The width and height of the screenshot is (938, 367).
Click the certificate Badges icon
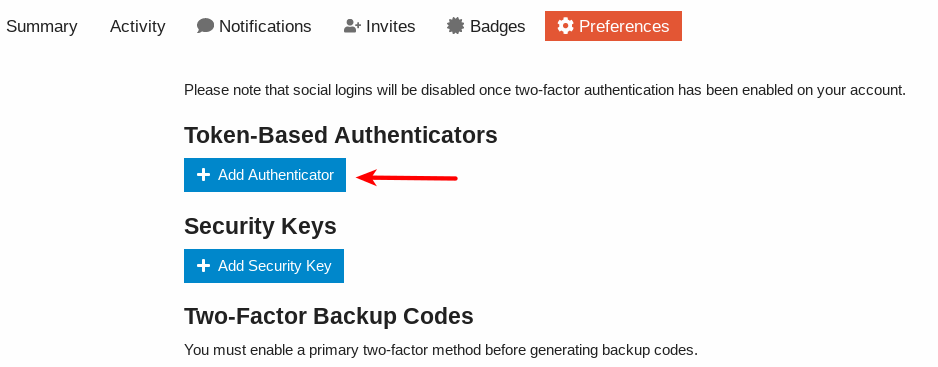[455, 26]
